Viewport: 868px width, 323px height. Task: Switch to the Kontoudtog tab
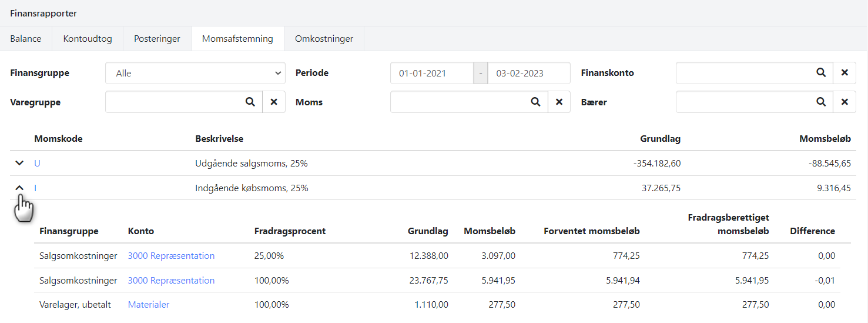click(88, 39)
